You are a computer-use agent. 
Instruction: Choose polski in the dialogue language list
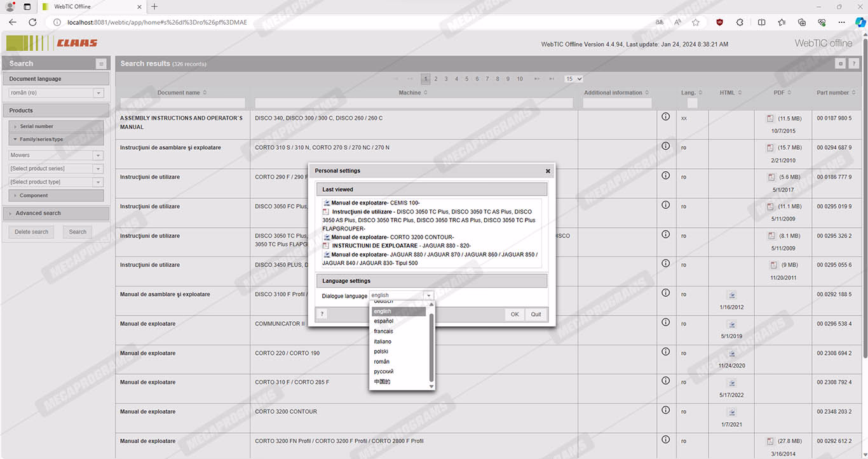(381, 352)
